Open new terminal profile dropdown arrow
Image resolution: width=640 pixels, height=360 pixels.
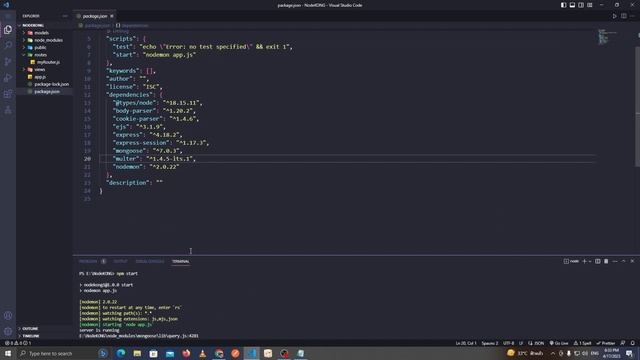point(590,261)
